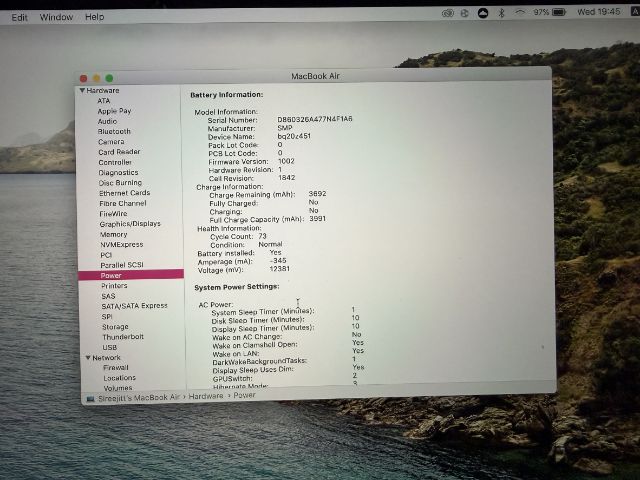640x480 pixels.
Task: Click the computer icon in the path bar
Action: point(90,398)
